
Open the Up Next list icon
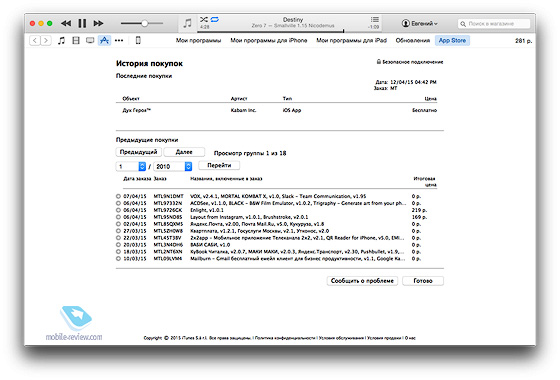tap(374, 19)
